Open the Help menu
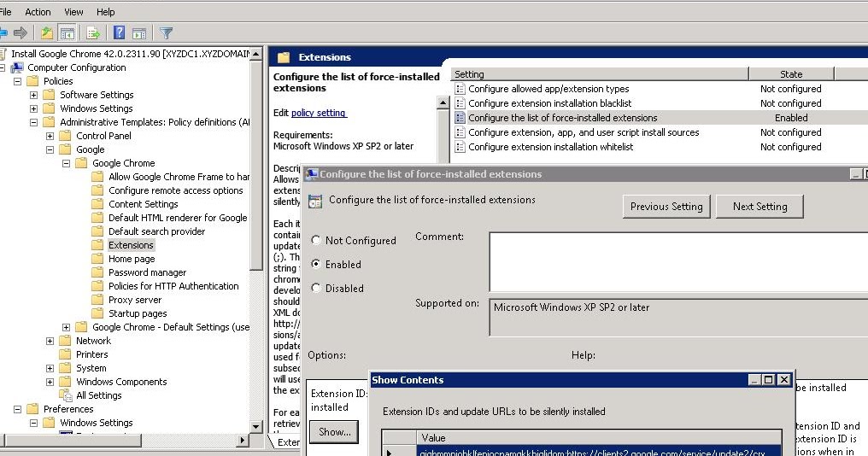Image resolution: width=868 pixels, height=456 pixels. click(105, 12)
